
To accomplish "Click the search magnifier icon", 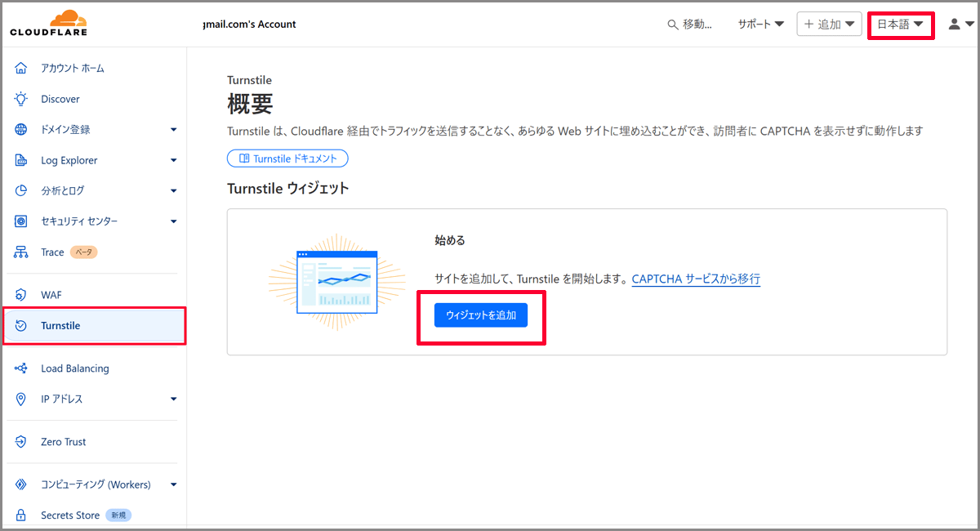I will [x=673, y=25].
